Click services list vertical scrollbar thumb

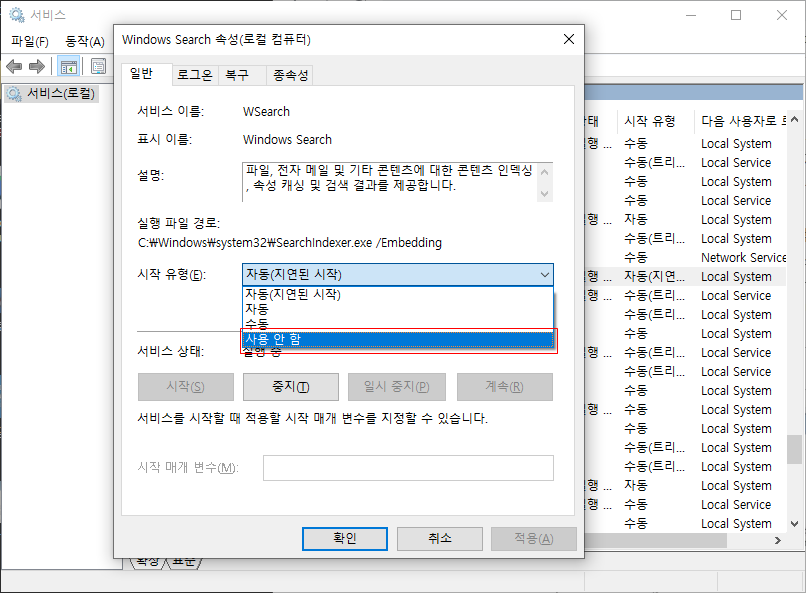(x=794, y=449)
